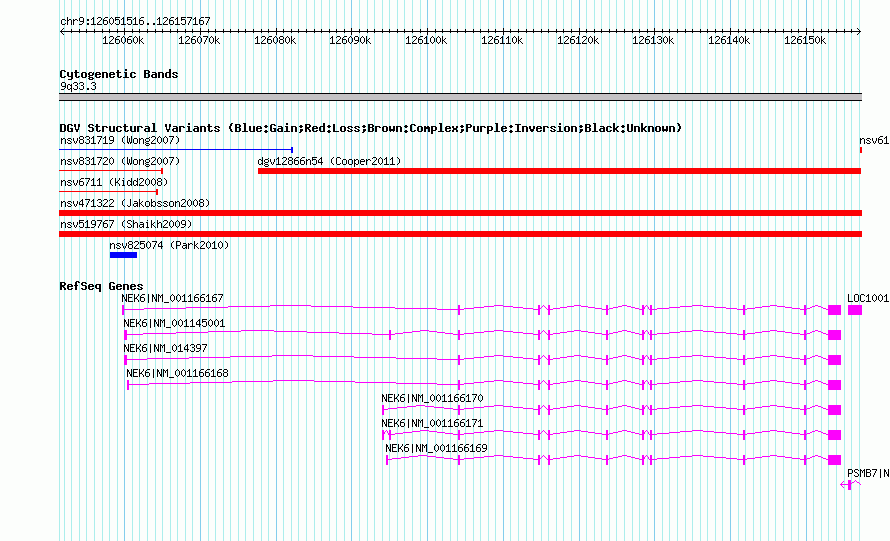Click the last exon block of NEK6|NM_001166167
The width and height of the screenshot is (890, 541).
(834, 310)
